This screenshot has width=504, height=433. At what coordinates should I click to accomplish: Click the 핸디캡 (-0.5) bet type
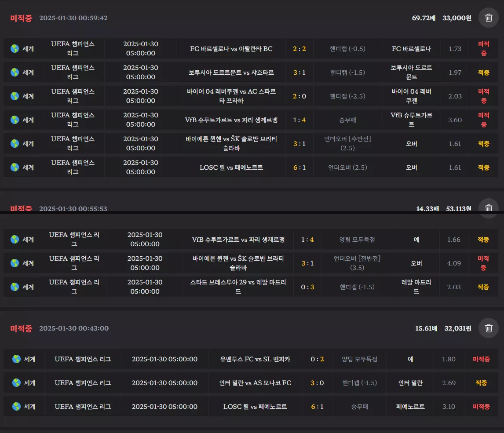pyautogui.click(x=347, y=49)
